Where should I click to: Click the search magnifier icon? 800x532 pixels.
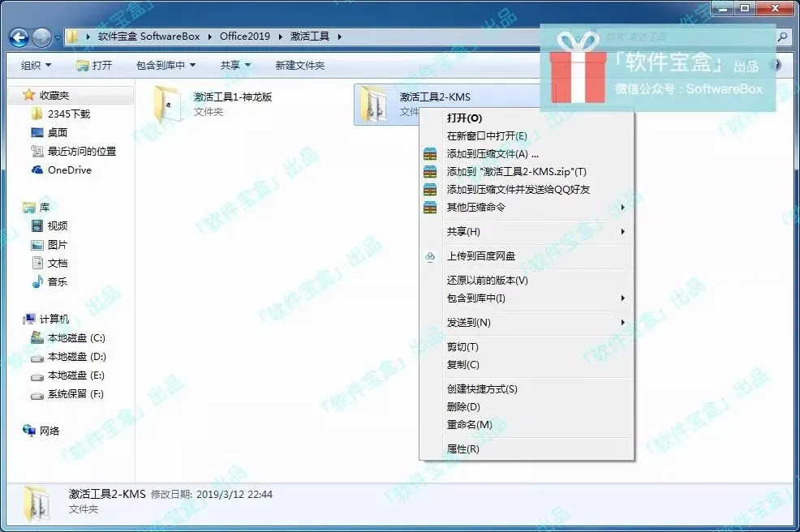click(x=782, y=36)
